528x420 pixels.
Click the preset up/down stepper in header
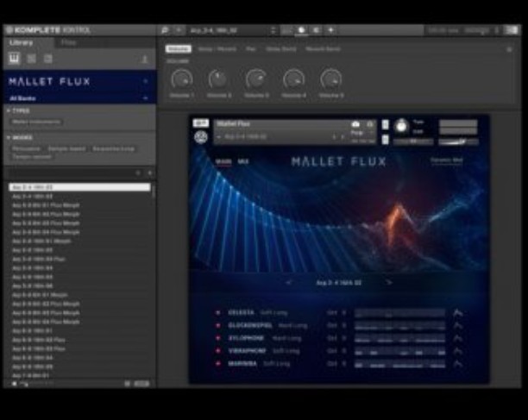[273, 30]
